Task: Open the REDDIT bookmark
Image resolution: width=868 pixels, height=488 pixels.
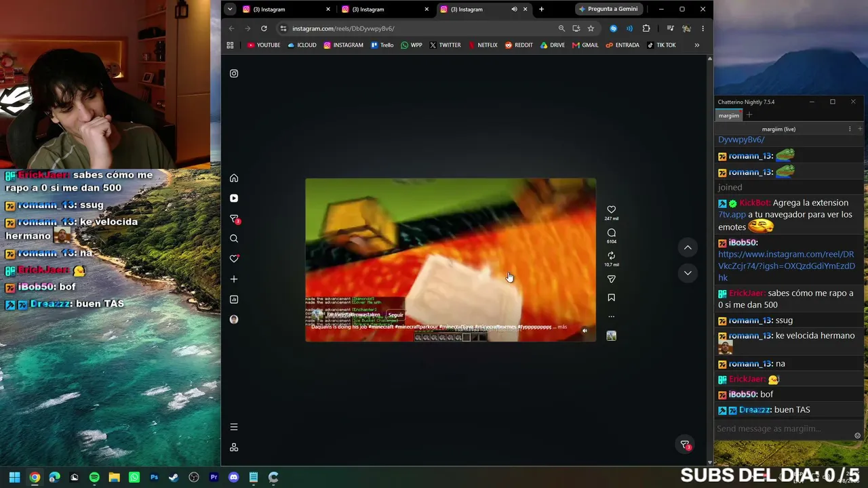Action: click(x=519, y=45)
